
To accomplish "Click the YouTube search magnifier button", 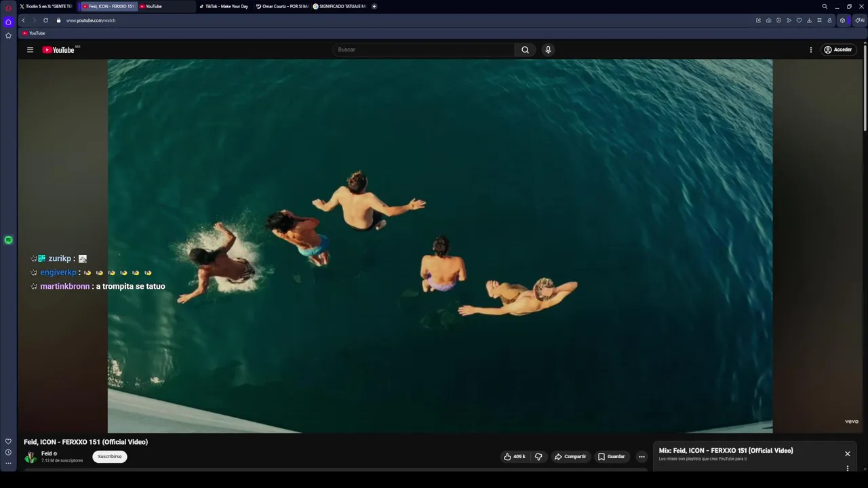I will click(525, 49).
